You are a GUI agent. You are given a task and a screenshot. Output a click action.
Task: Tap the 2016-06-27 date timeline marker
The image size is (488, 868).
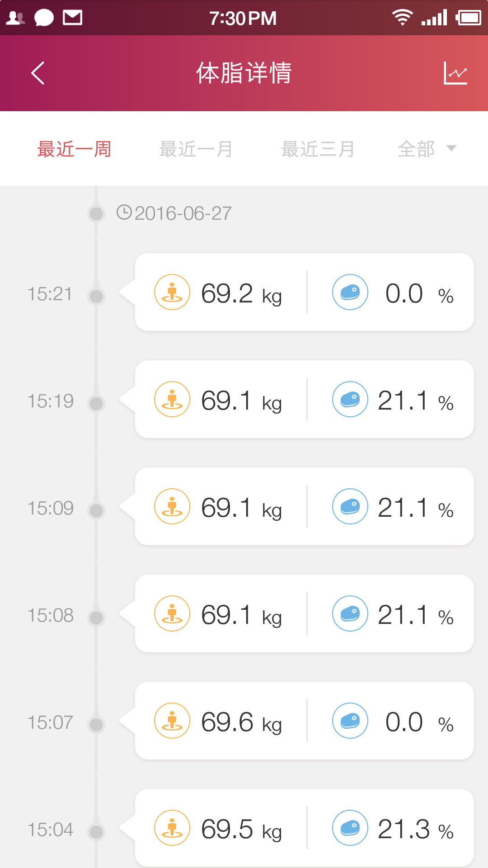point(96,213)
